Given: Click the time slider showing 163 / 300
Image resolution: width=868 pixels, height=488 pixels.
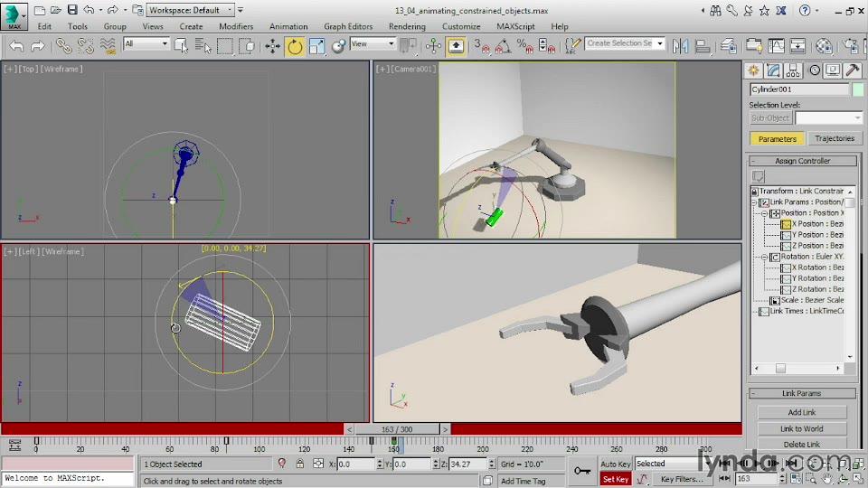Looking at the screenshot, I should click(397, 429).
